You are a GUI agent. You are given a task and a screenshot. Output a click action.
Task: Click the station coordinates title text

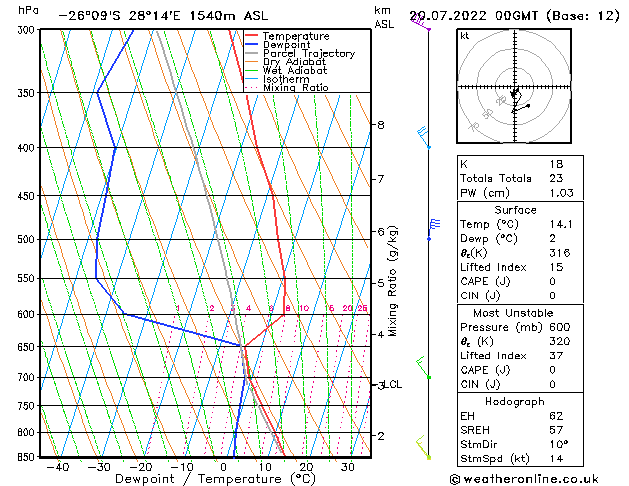(x=163, y=16)
